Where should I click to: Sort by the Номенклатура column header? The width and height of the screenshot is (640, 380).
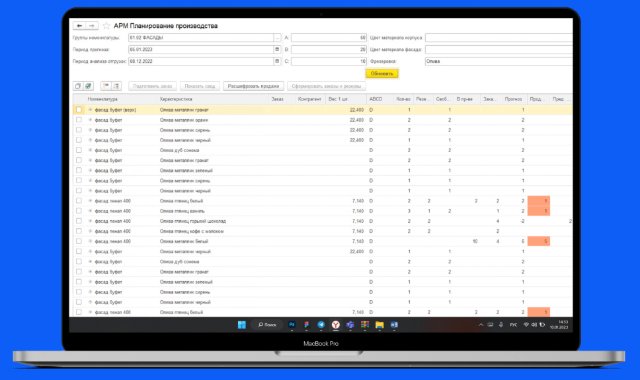pos(103,99)
